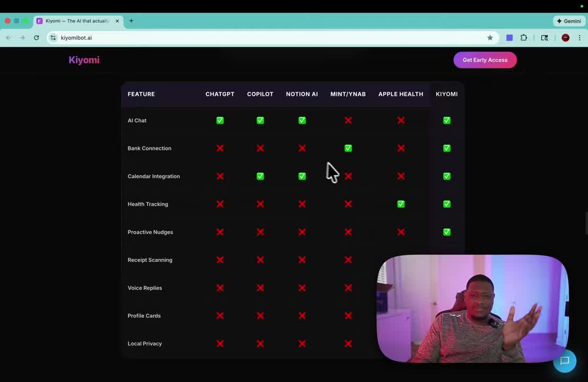Screen dimensions: 588x382
Task: Open the tab search icon in toolbar
Action: [x=544, y=38]
